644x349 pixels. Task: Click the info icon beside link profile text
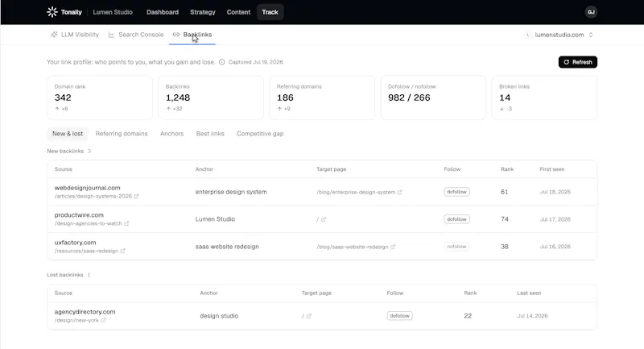click(x=222, y=62)
